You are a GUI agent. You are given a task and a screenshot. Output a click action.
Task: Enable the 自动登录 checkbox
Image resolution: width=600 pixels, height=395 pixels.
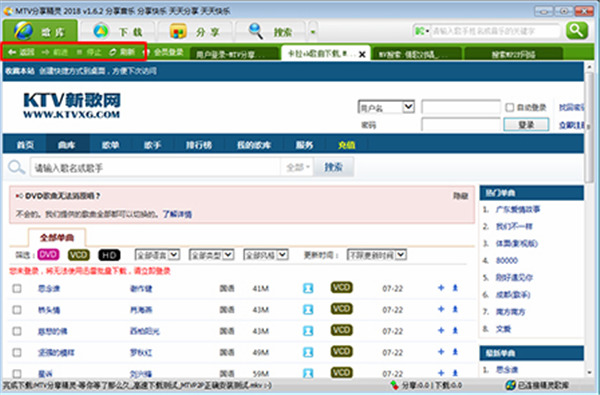[509, 108]
